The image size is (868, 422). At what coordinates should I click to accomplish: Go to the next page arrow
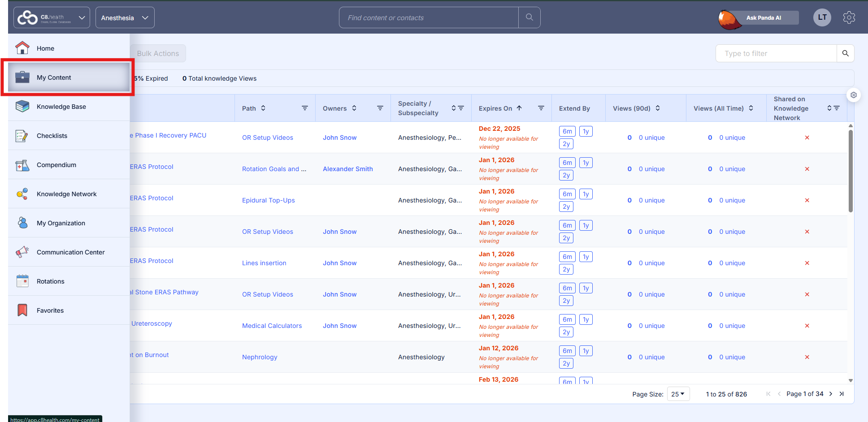pyautogui.click(x=831, y=394)
